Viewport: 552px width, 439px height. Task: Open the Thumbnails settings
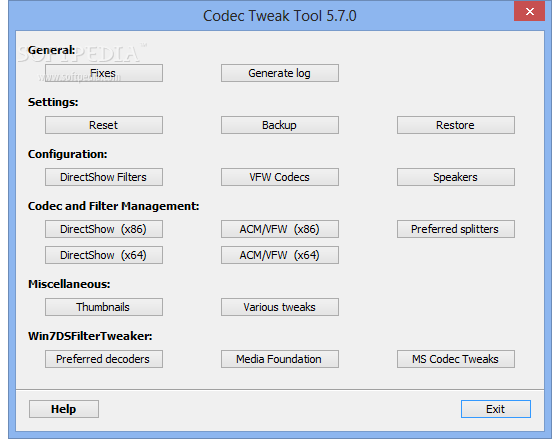tap(104, 307)
